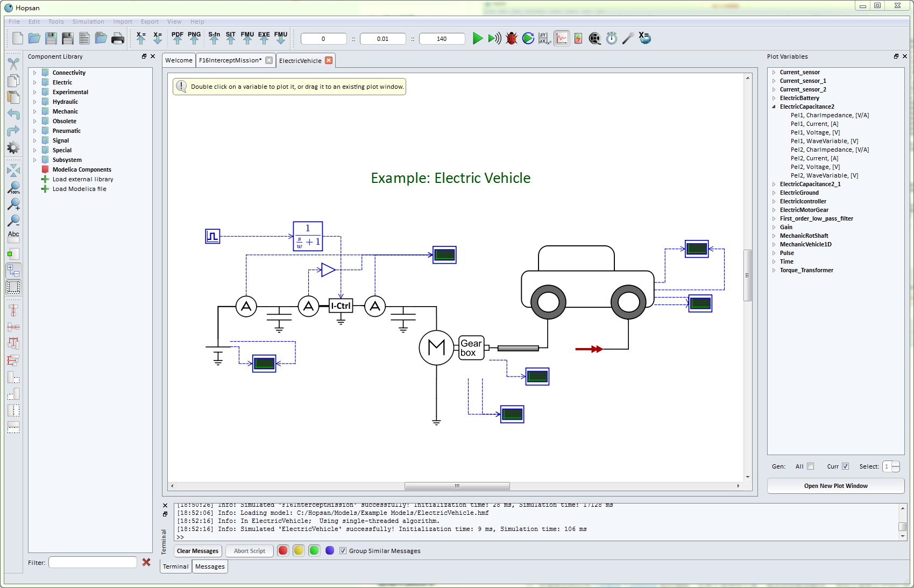Toggle the Curr checkbox
This screenshot has width=914, height=588.
tap(845, 466)
